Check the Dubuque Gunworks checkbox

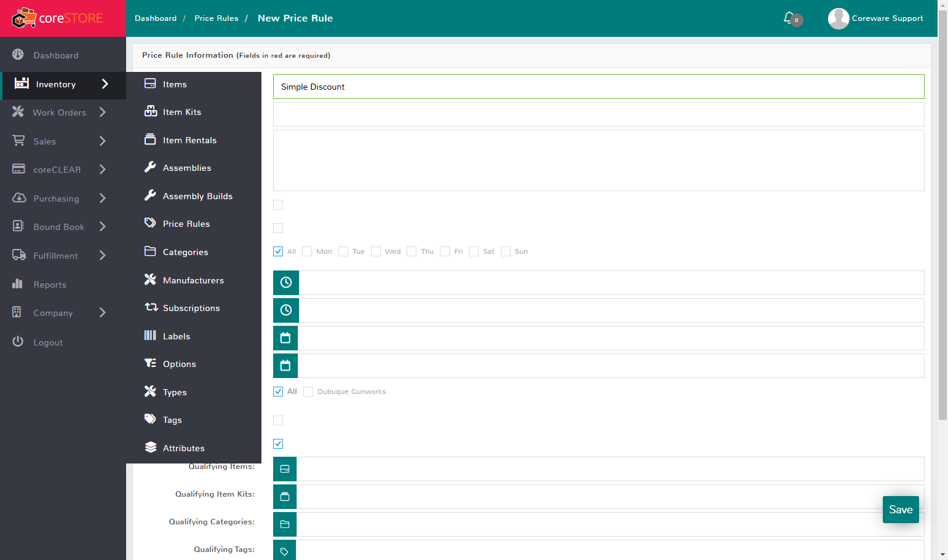tap(308, 392)
